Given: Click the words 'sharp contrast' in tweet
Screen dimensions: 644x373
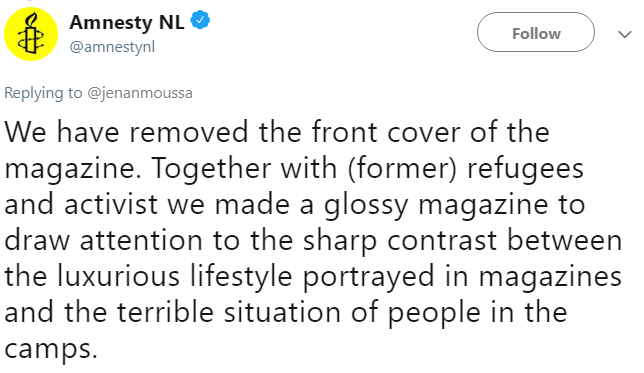Looking at the screenshot, I should click(x=400, y=242).
